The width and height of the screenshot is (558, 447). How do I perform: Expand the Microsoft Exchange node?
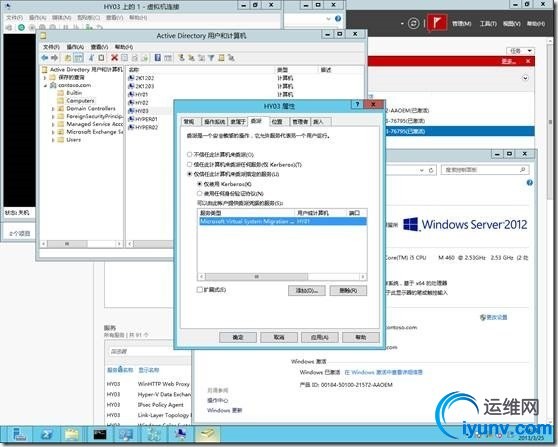53,132
